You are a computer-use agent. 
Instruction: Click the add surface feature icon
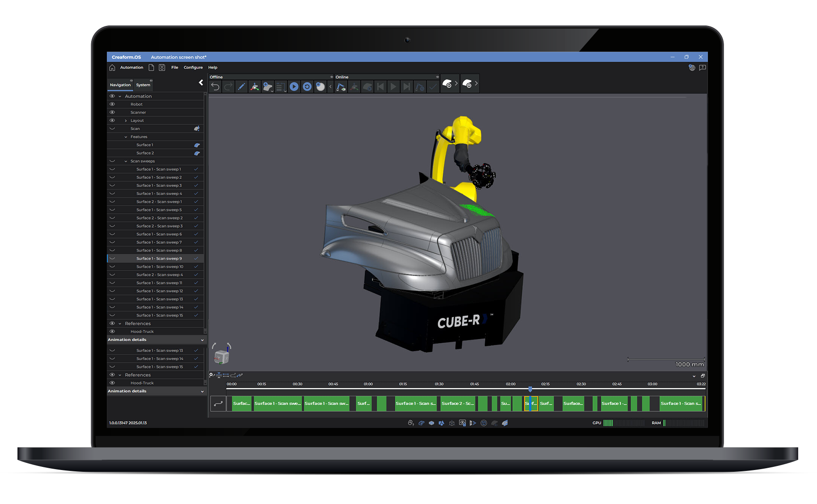pyautogui.click(x=267, y=87)
